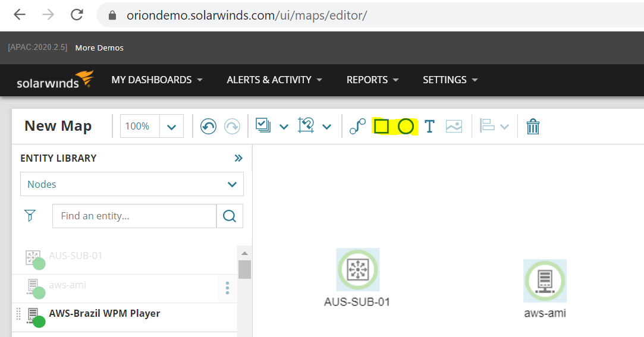Screen dimensions: 644x337
Task: Open entity filter funnel icon
Action: pyautogui.click(x=30, y=216)
